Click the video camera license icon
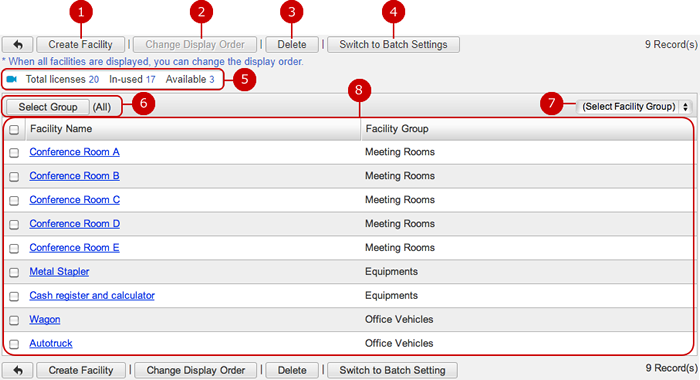The width and height of the screenshot is (700, 380). (x=12, y=79)
